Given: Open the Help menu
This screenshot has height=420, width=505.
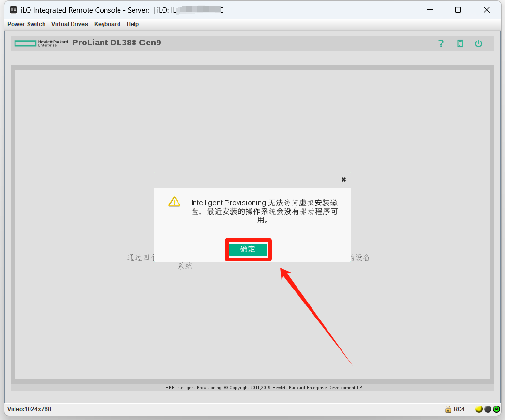Looking at the screenshot, I should 133,24.
